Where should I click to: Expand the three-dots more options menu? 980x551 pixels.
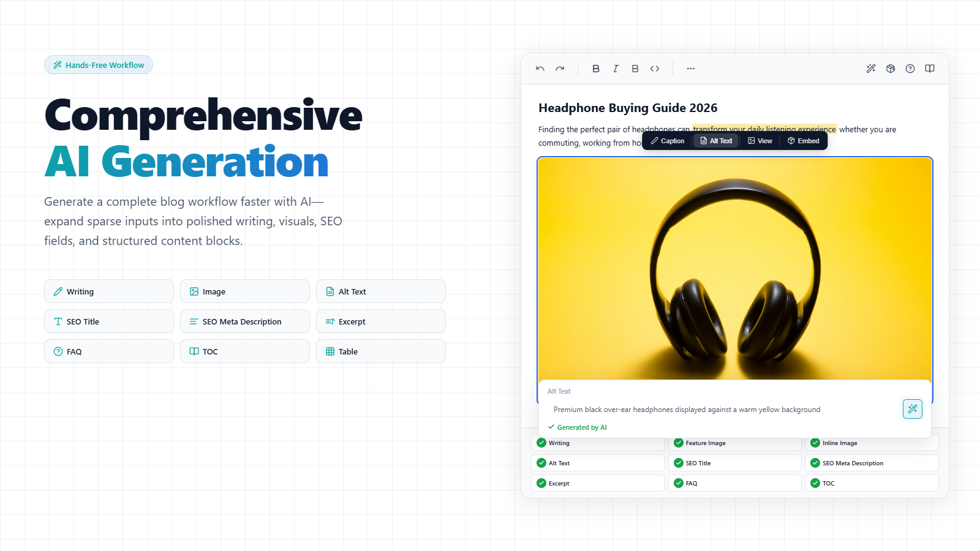pyautogui.click(x=691, y=69)
